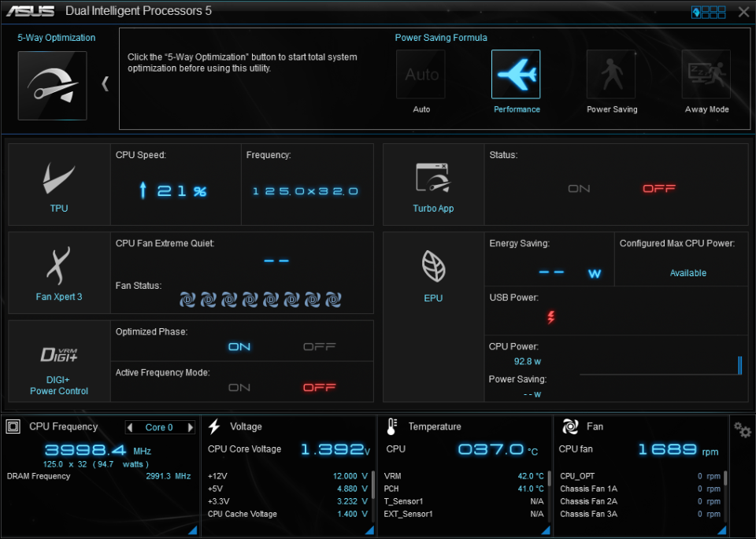Set Optimized Phase to ON

coord(239,347)
